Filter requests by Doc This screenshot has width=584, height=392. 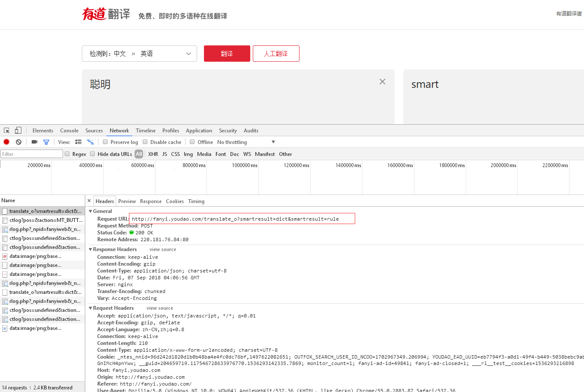pyautogui.click(x=234, y=154)
